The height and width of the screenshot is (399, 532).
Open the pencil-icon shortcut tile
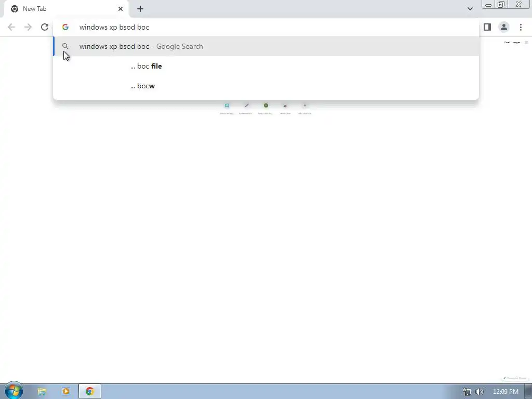tap(246, 109)
